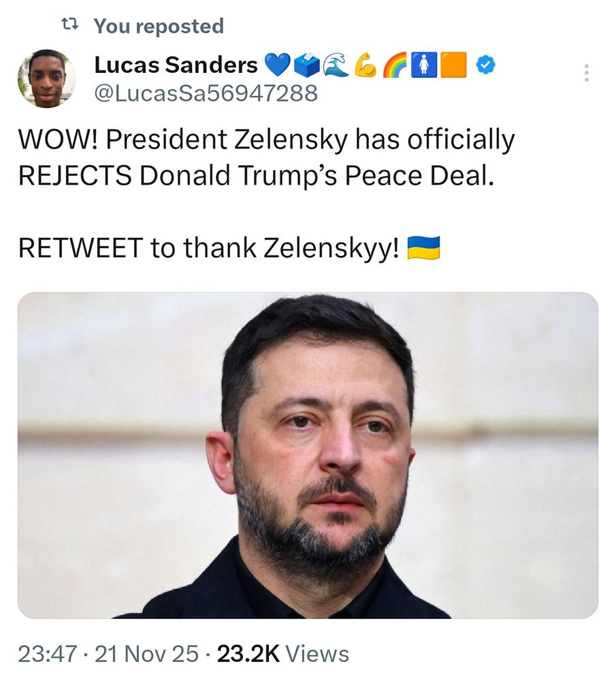This screenshot has width=616, height=681.
Task: Click the blue heart emoji in display name
Action: point(276,65)
